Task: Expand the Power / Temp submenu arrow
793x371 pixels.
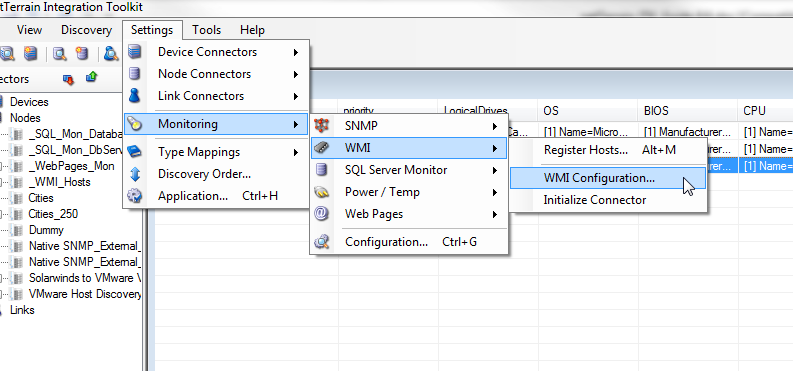Action: (495, 192)
